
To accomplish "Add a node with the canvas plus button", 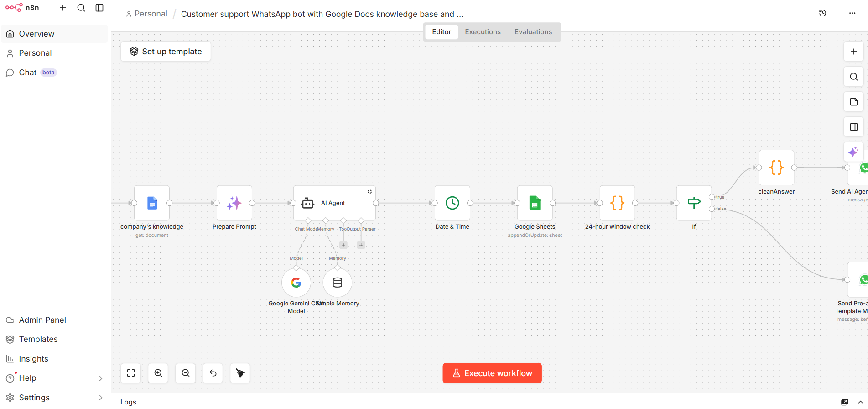I will (x=854, y=52).
